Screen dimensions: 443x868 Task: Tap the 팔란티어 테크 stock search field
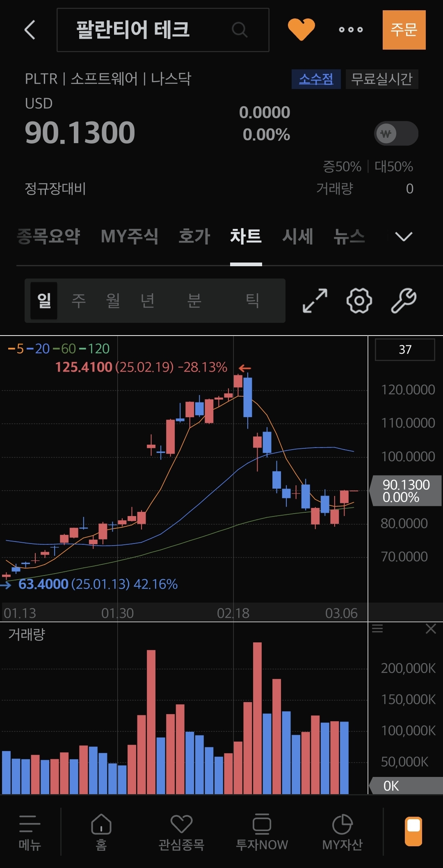click(163, 30)
